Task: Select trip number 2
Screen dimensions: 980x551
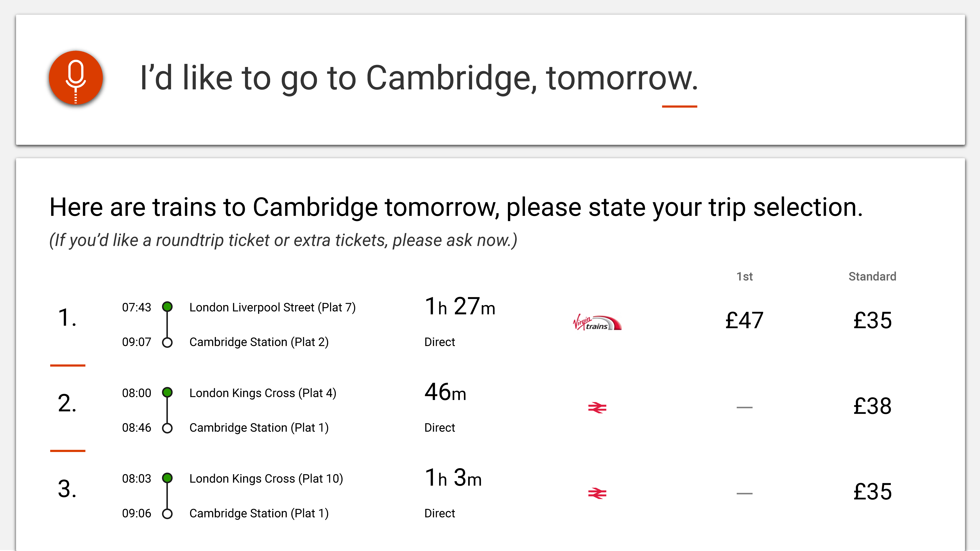Action: [x=67, y=403]
